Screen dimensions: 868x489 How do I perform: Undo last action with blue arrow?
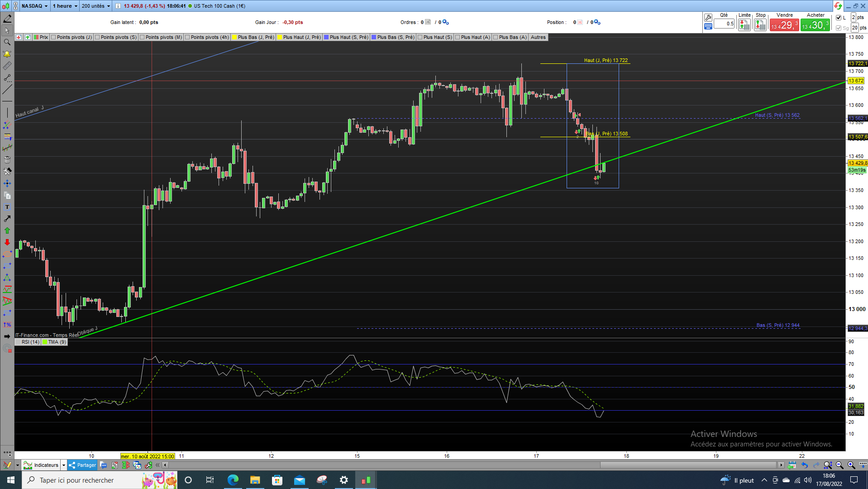[x=804, y=465]
